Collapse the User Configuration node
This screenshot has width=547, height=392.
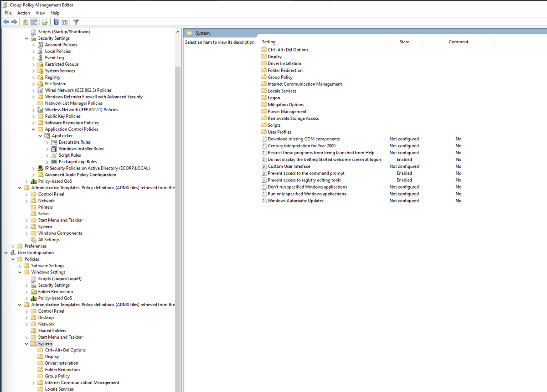(5, 253)
